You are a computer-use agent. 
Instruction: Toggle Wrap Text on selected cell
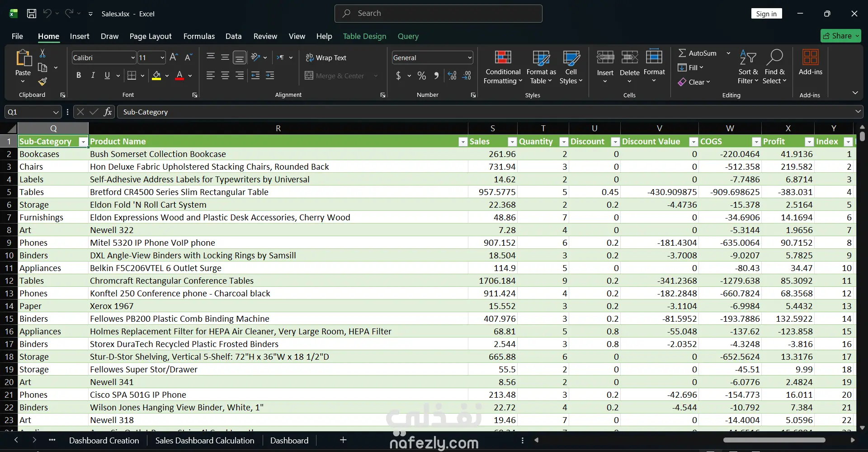click(x=326, y=58)
